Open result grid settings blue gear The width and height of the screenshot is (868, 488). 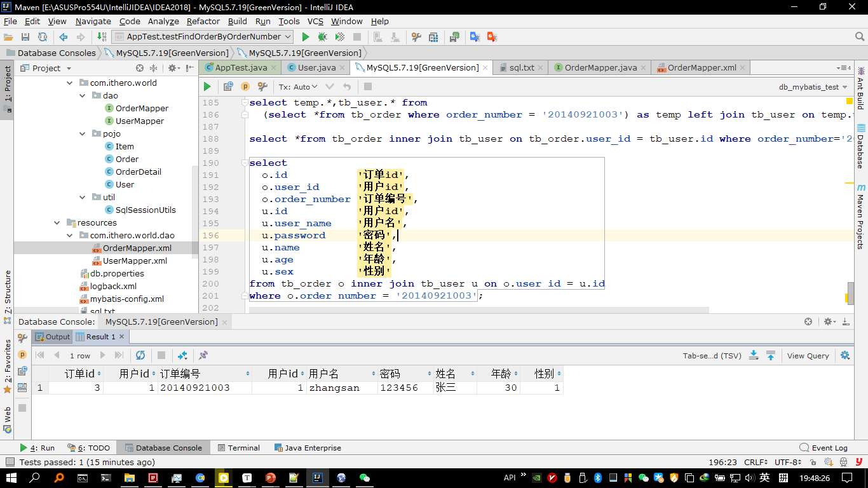(845, 355)
